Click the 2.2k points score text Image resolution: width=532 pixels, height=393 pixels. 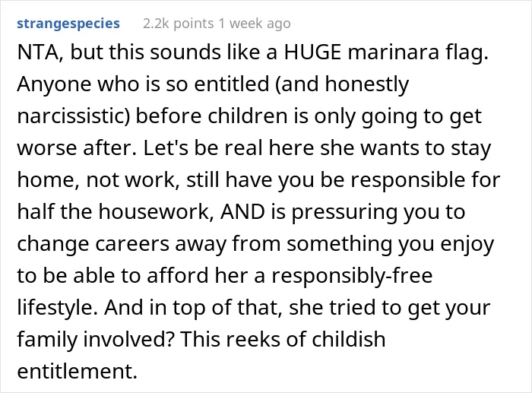pos(179,24)
